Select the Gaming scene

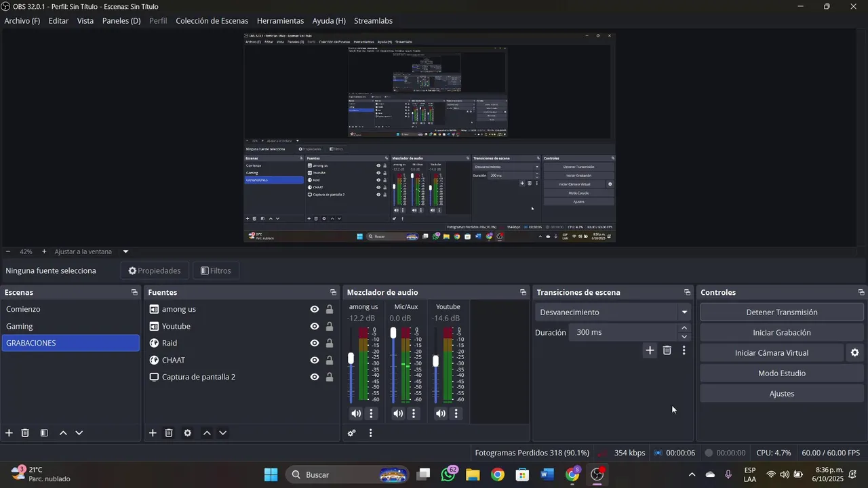[71, 326]
